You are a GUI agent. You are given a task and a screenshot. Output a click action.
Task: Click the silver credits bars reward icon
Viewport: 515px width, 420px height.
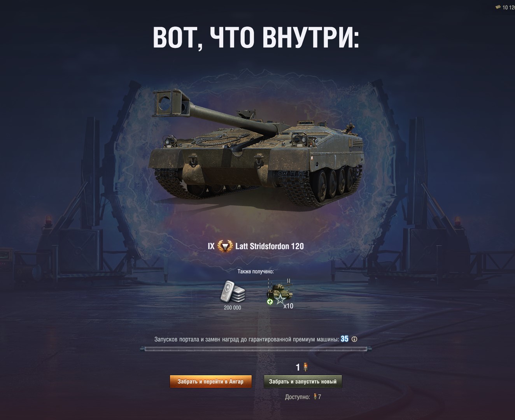point(233,291)
